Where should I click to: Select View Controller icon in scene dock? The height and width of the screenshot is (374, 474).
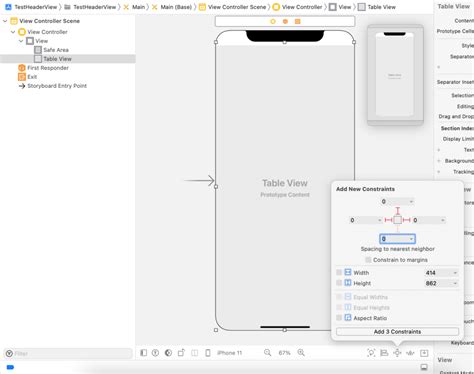tap(273, 21)
